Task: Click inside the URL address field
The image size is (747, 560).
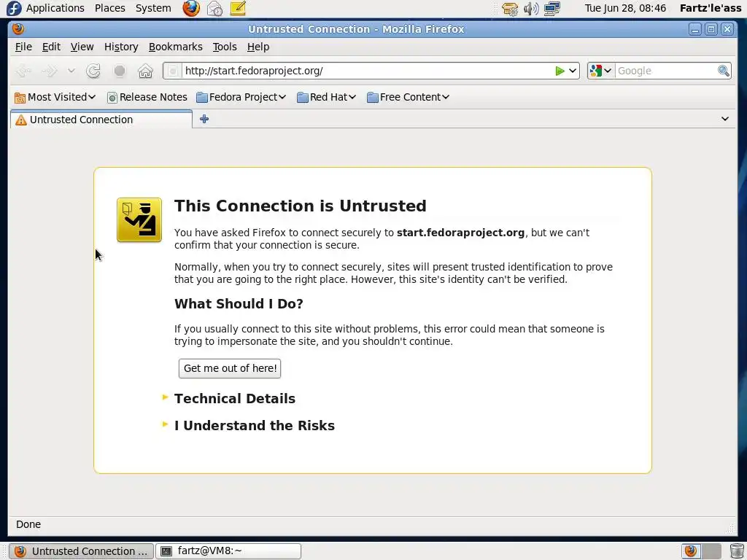Action: (x=367, y=71)
